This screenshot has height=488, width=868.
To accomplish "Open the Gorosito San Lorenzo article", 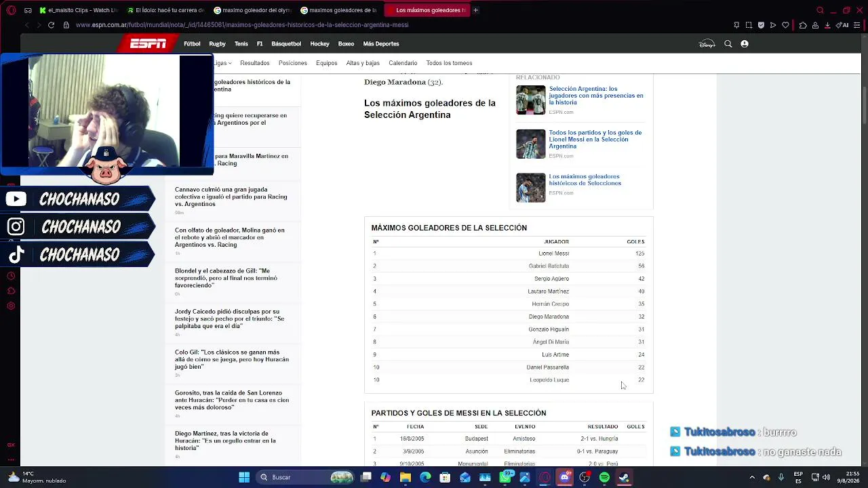I will (x=232, y=400).
